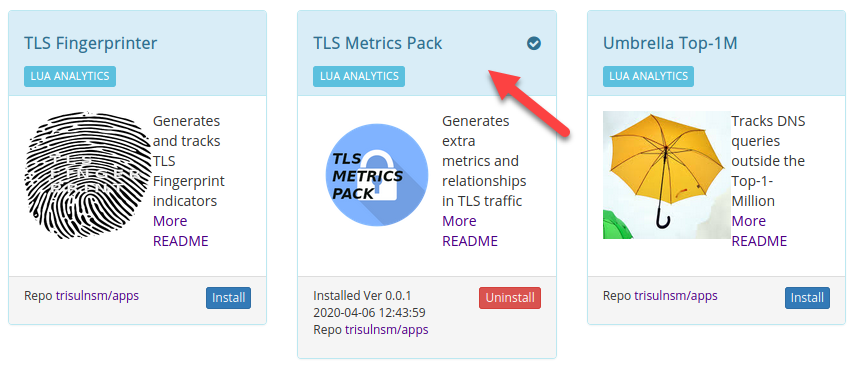Open More link for TLS Fingerprinter
Image resolution: width=857 pixels, height=370 pixels.
[170, 221]
